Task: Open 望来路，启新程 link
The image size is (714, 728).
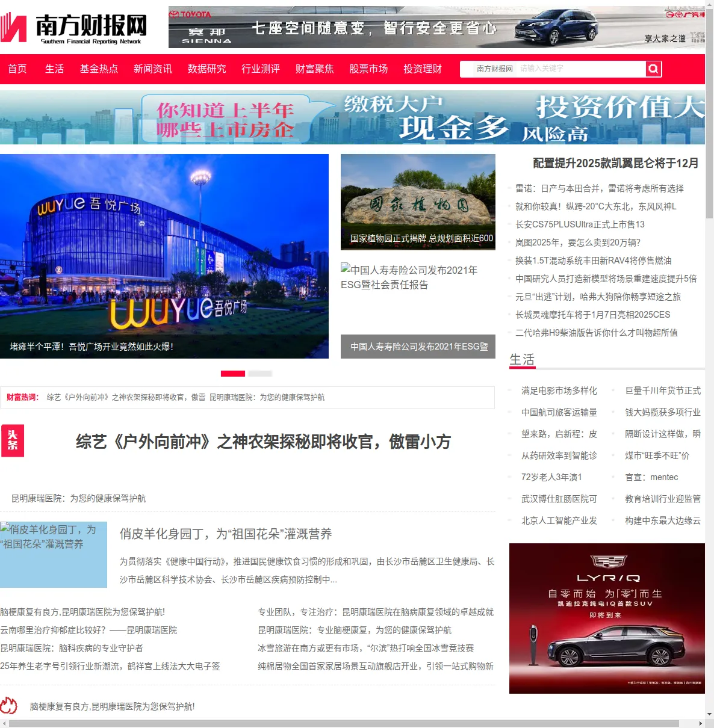Action: click(x=559, y=434)
